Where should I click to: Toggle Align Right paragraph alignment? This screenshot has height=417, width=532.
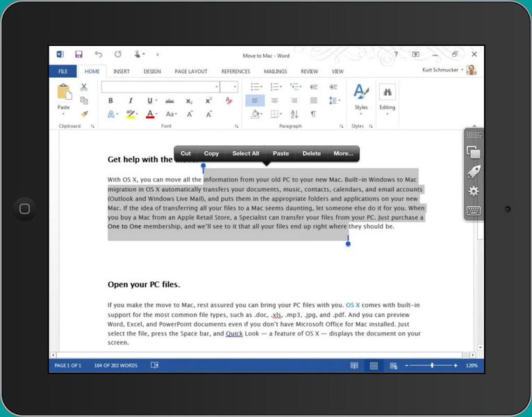(294, 101)
